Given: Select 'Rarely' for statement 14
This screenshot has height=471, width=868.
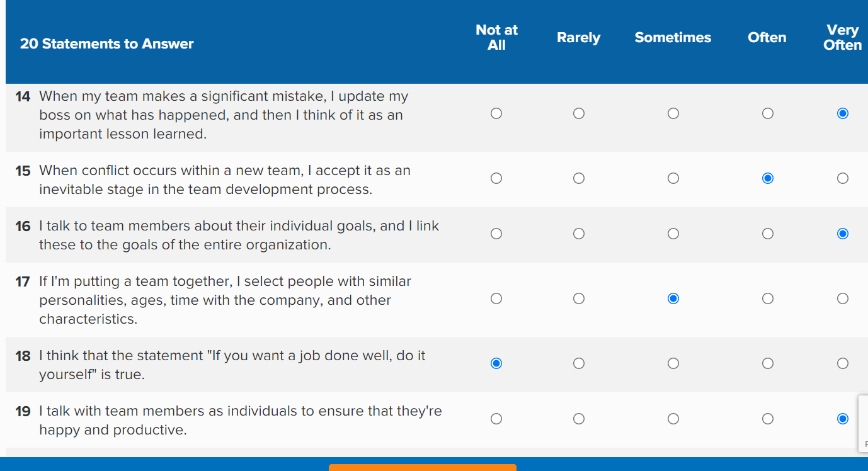Looking at the screenshot, I should (x=579, y=113).
